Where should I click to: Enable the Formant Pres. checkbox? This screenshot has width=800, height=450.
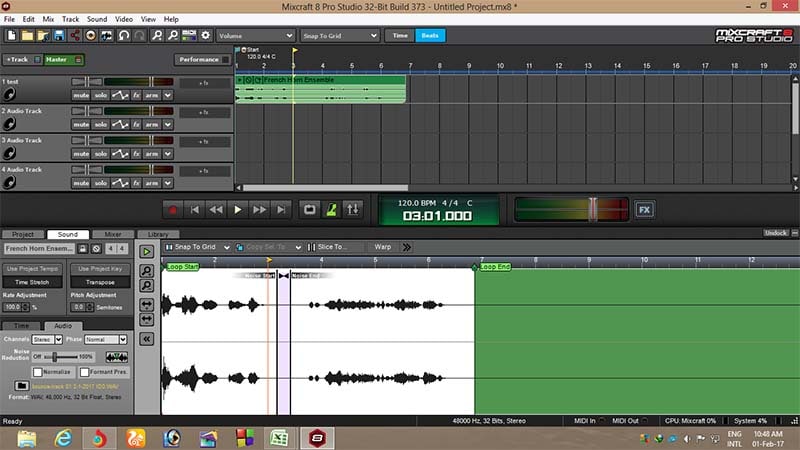click(85, 372)
